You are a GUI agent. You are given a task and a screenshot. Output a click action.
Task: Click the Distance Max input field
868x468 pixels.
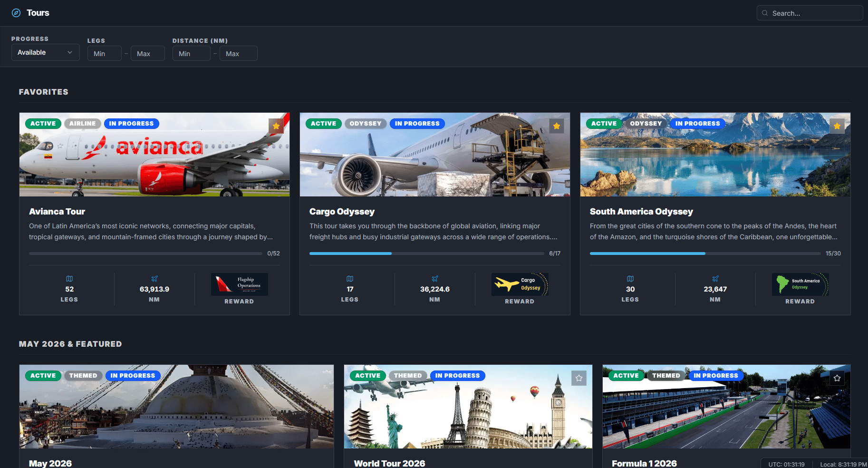coord(239,53)
